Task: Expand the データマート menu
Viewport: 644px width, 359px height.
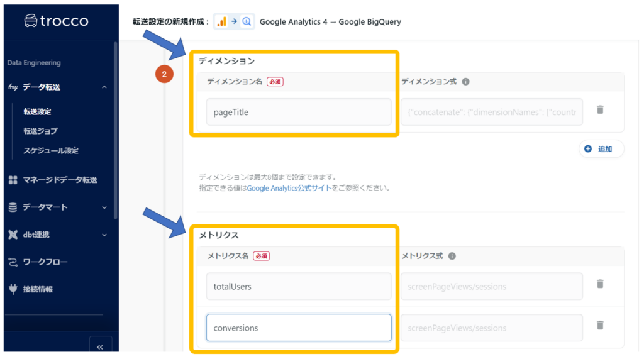Action: click(104, 207)
